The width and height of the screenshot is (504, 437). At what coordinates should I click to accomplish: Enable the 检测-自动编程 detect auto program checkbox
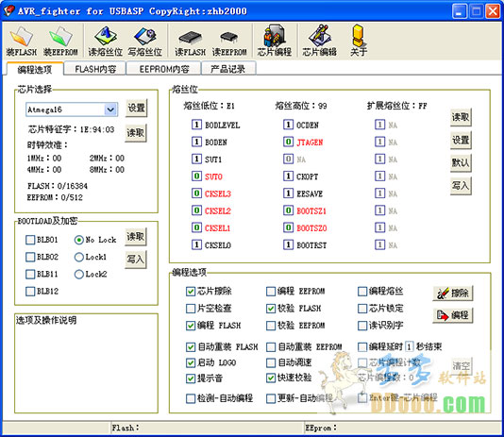(x=191, y=398)
